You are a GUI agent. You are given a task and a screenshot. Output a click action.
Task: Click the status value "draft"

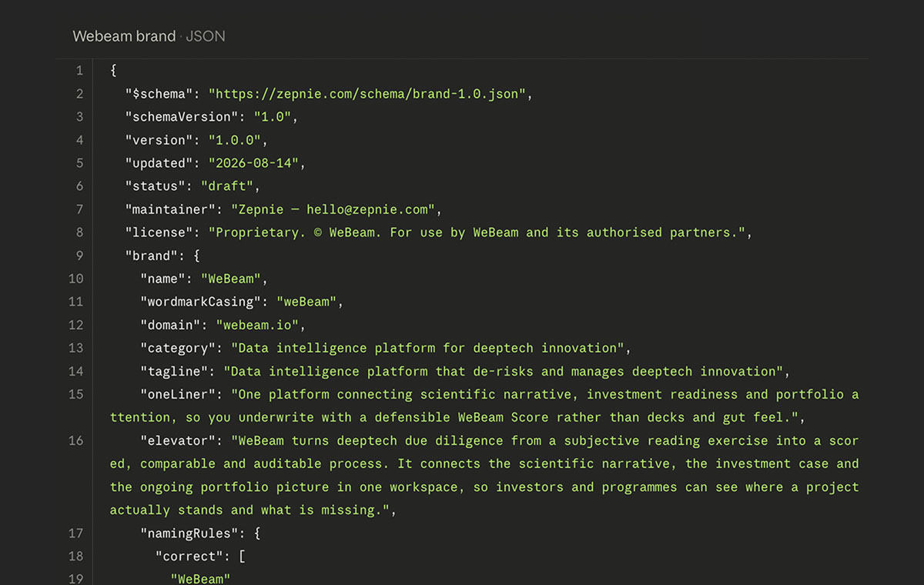[227, 186]
